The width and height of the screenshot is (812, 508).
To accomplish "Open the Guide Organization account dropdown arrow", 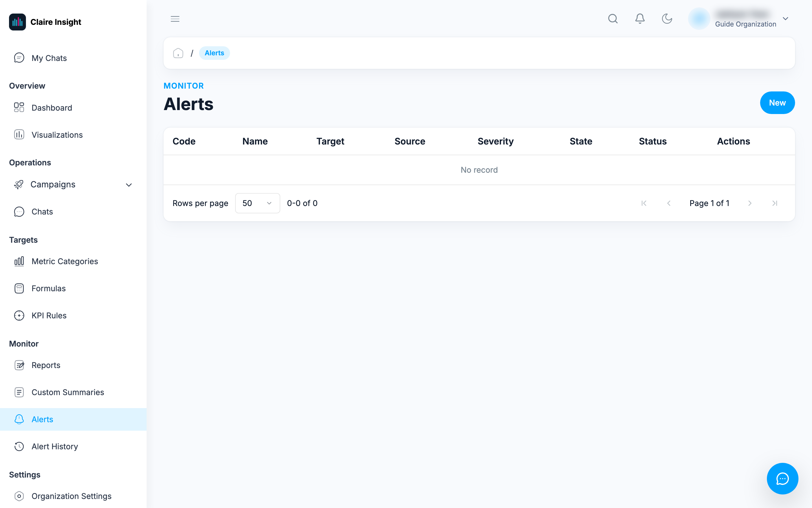I will (785, 18).
